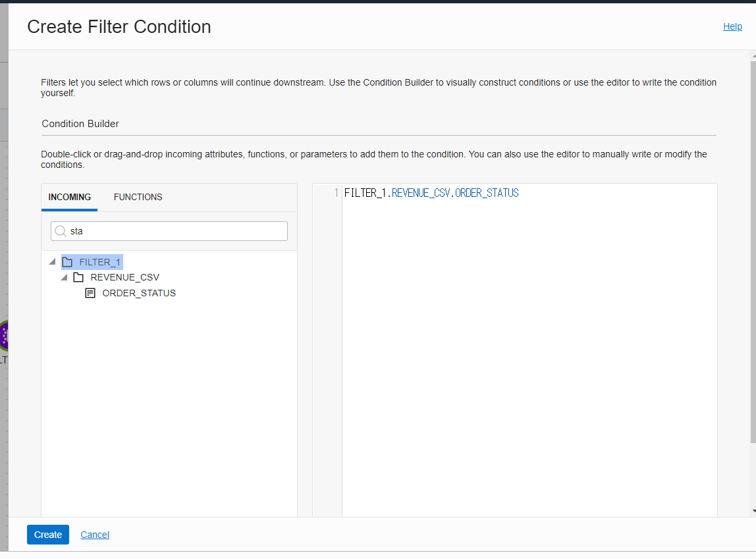Click line number 1 in the editor gutter
The width and height of the screenshot is (756, 559).
pos(336,193)
